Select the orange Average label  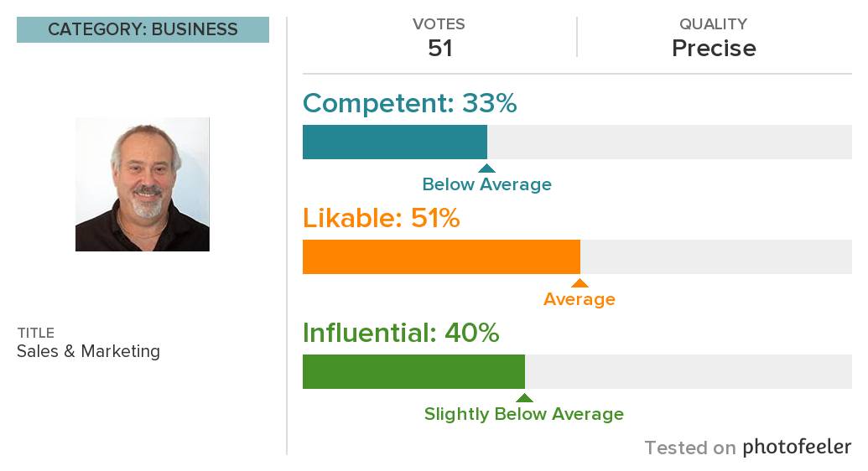click(579, 299)
